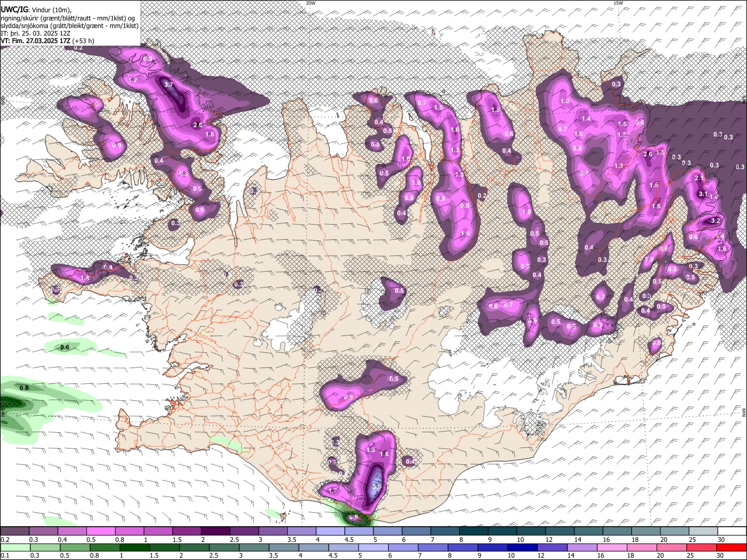Click the '3.2' snowfall value on the map
This screenshot has height=560, width=747.
click(x=716, y=221)
